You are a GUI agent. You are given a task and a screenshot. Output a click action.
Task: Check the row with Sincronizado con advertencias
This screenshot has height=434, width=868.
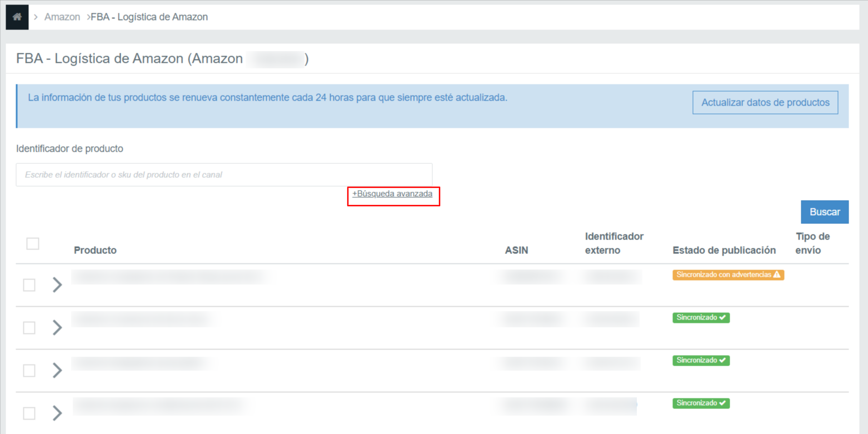pyautogui.click(x=29, y=285)
